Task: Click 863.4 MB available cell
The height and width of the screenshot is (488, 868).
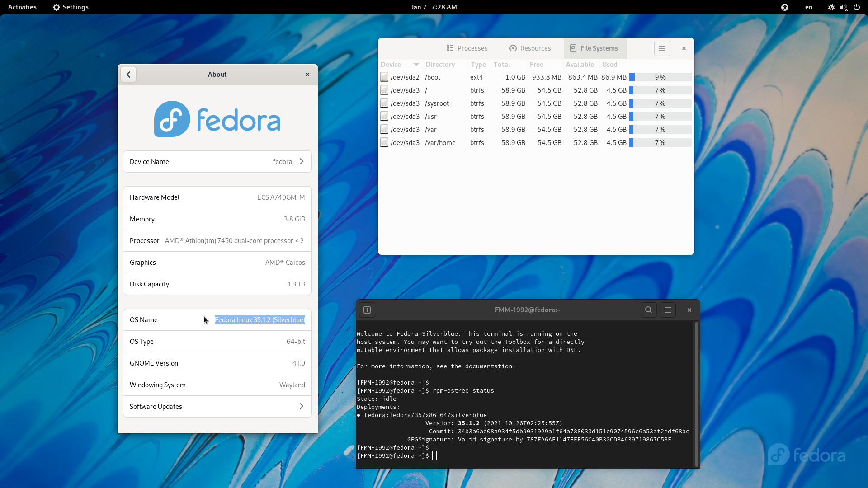Action: tap(583, 77)
